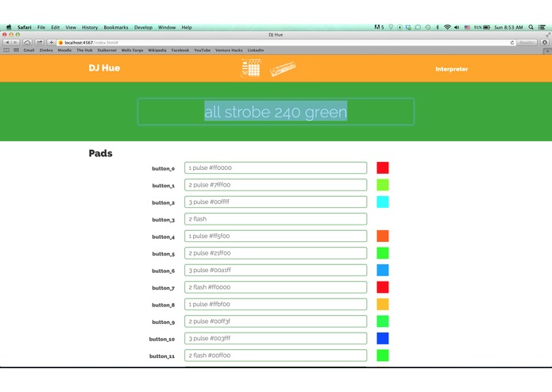Open the Edit menu
Viewport: 552px width, 392px height.
point(56,28)
